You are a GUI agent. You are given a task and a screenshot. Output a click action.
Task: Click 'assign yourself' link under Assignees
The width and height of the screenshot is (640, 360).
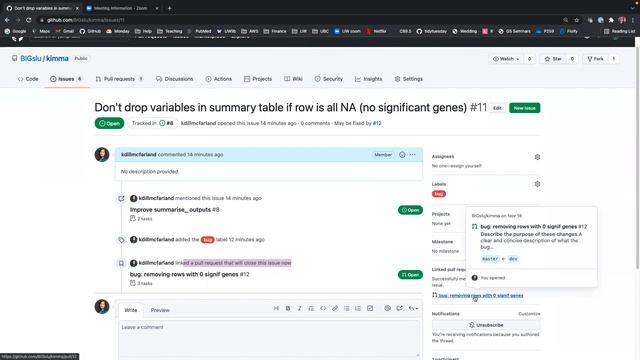point(468,166)
